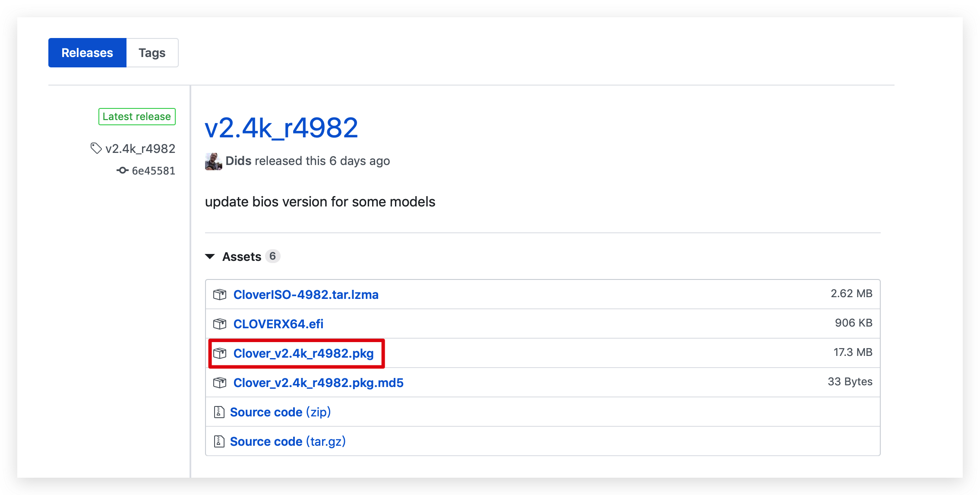Click the tag icon beside v2.4k_r4982
The width and height of the screenshot is (980, 495).
point(96,148)
